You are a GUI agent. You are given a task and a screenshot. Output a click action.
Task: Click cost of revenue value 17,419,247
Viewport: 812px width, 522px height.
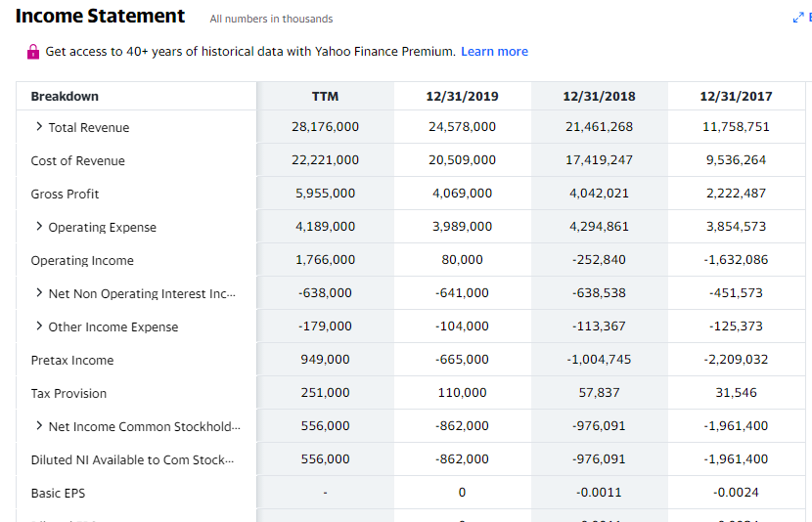click(x=599, y=160)
